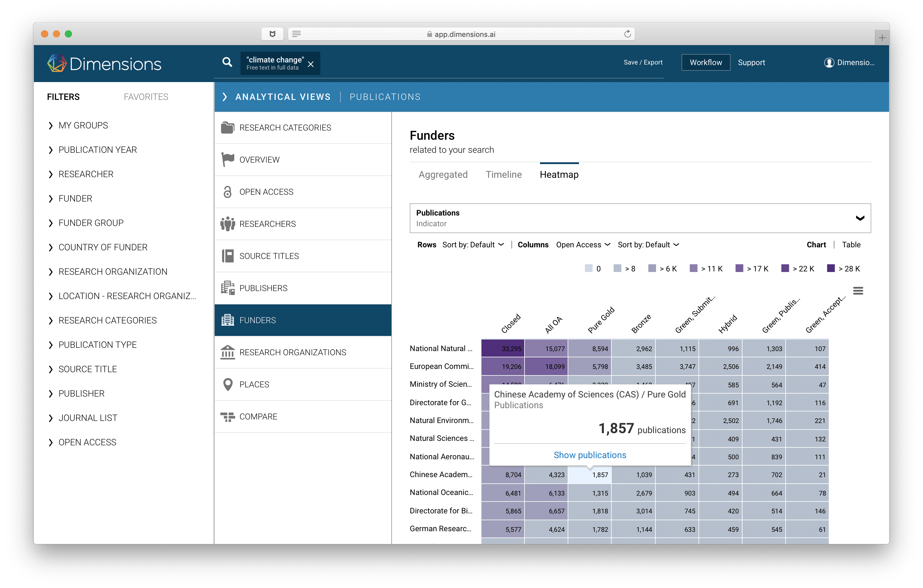Click the Researchers people icon
The width and height of the screenshot is (923, 588).
pyautogui.click(x=228, y=224)
